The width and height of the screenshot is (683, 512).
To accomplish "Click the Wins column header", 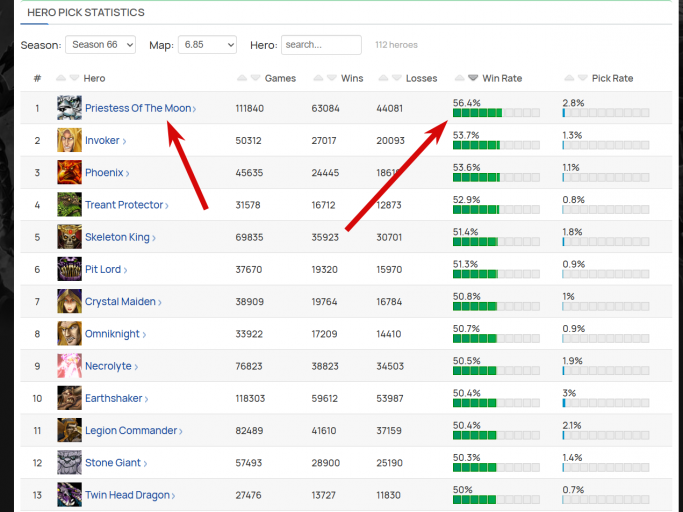I will click(x=352, y=78).
